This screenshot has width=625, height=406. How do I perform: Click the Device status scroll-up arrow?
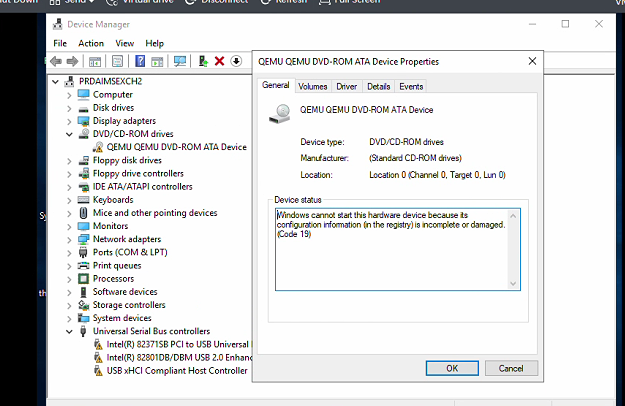click(x=513, y=216)
